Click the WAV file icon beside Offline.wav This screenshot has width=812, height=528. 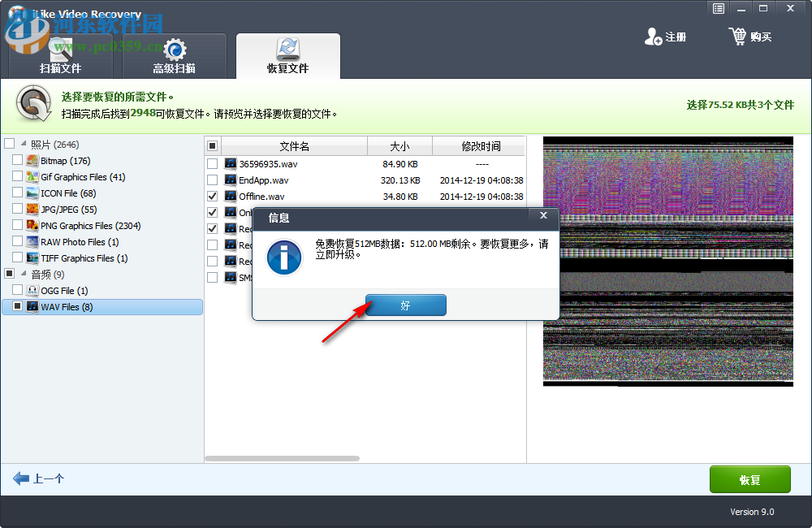[230, 195]
